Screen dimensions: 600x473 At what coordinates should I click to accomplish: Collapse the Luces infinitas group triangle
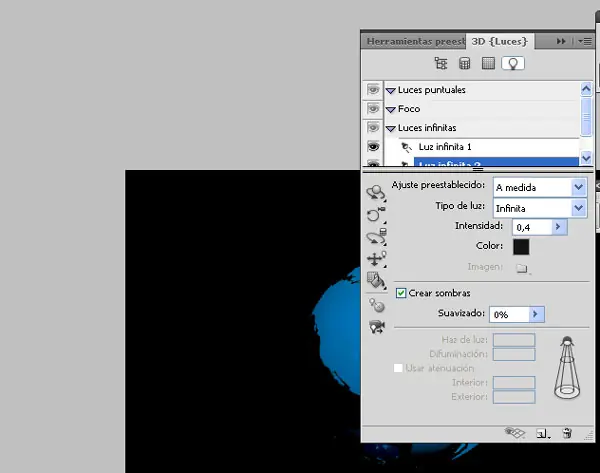pos(390,129)
